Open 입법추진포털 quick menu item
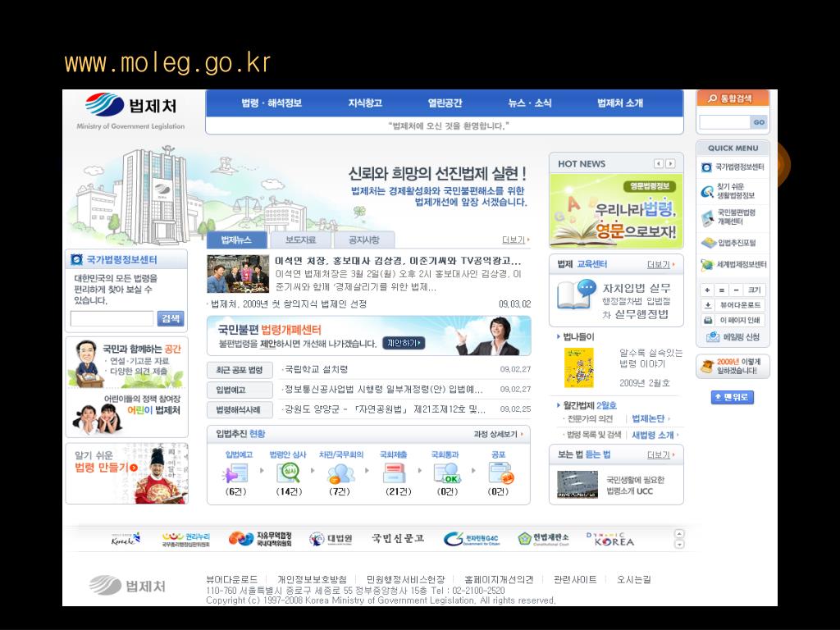840x630 pixels. 728,243
